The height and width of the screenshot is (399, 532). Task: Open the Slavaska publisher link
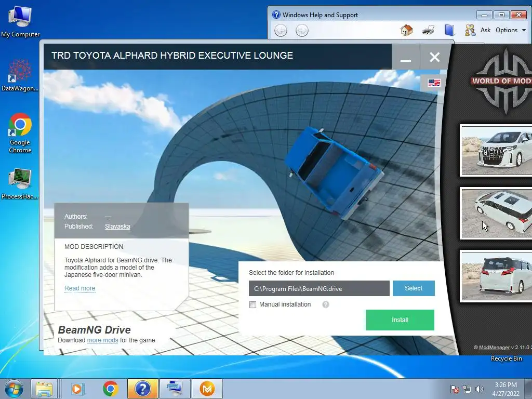point(117,227)
